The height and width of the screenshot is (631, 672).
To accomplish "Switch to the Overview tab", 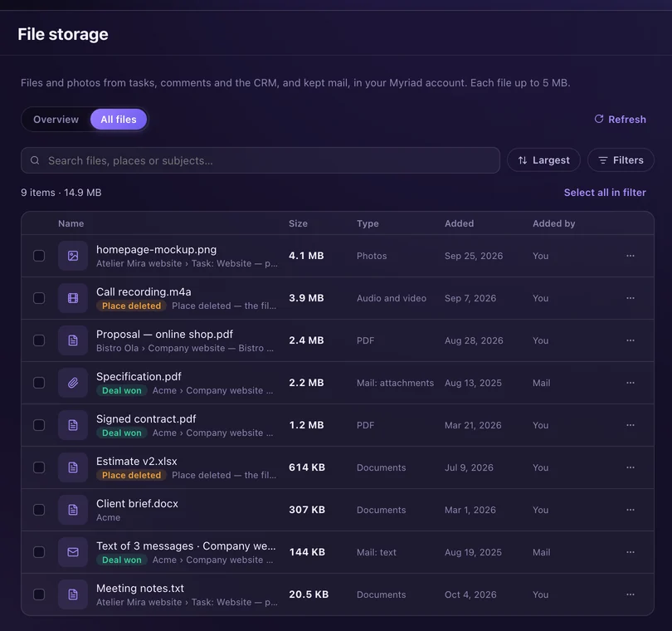I will coord(56,120).
